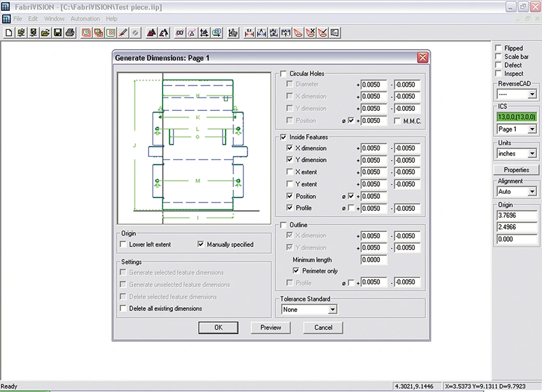Toggle the Defect checkbox
542x392 pixels.
tap(498, 65)
